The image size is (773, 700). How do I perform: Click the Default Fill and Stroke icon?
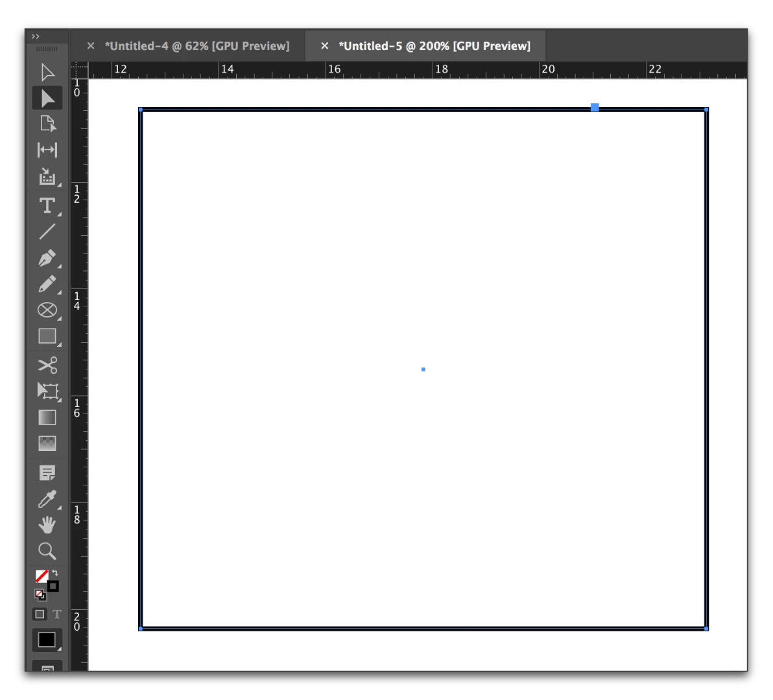[40, 595]
